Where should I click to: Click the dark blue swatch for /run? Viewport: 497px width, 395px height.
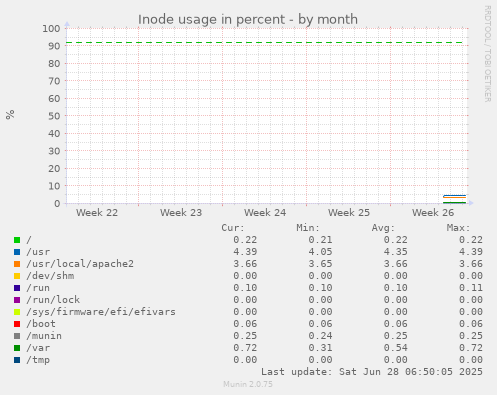(17, 288)
